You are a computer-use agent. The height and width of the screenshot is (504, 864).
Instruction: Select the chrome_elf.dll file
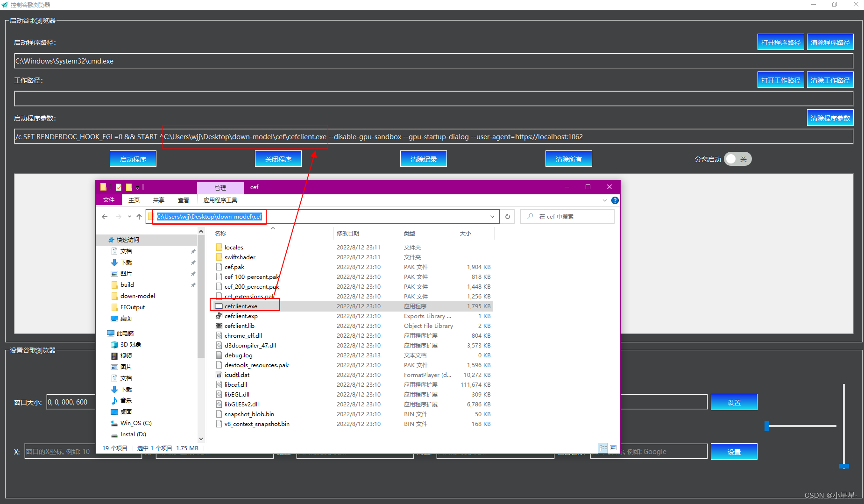click(x=243, y=335)
